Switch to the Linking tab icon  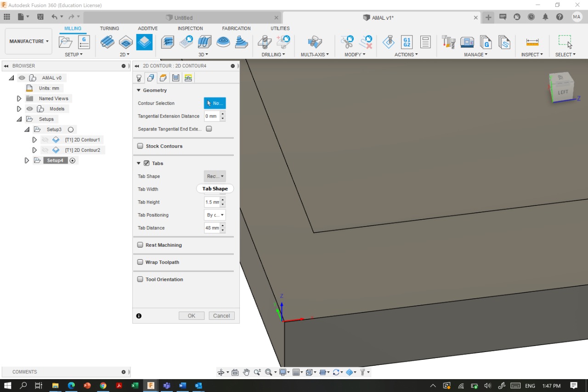click(x=188, y=78)
